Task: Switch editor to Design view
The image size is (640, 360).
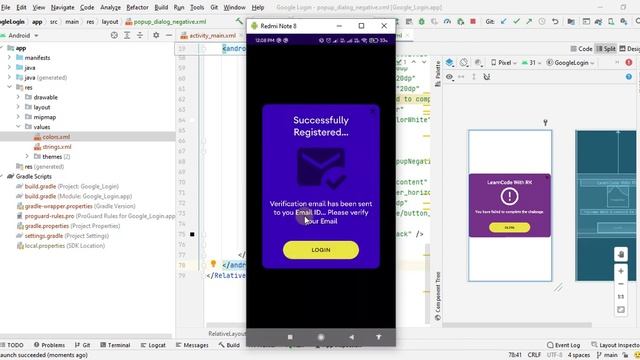Action: tap(630, 49)
